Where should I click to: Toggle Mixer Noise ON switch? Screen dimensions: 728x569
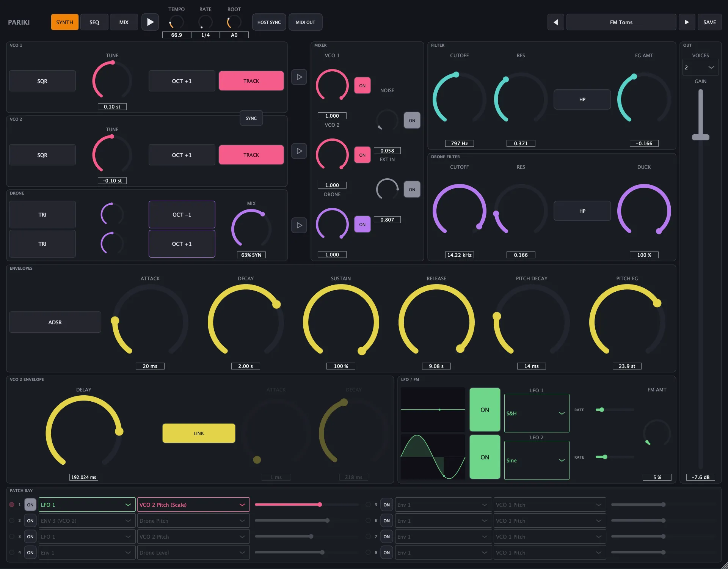pyautogui.click(x=412, y=121)
